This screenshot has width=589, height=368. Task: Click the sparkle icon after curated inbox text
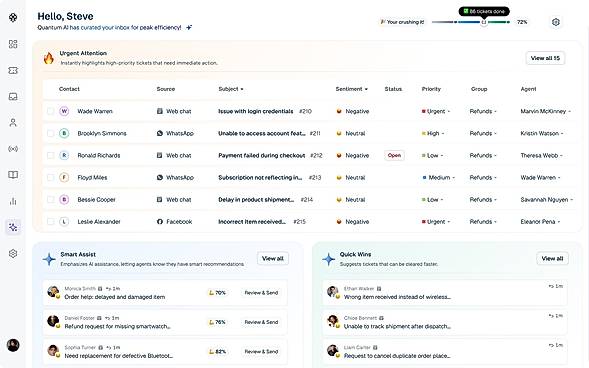coord(189,27)
